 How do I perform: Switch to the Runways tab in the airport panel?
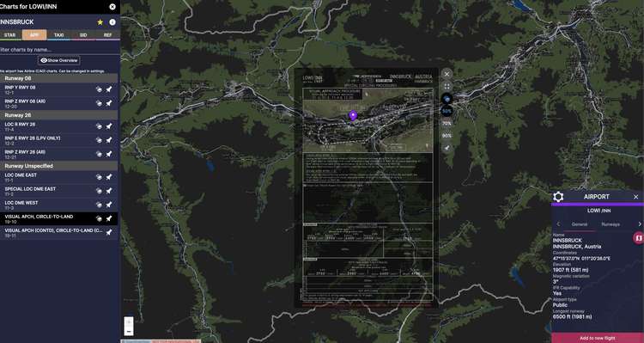[x=611, y=224]
